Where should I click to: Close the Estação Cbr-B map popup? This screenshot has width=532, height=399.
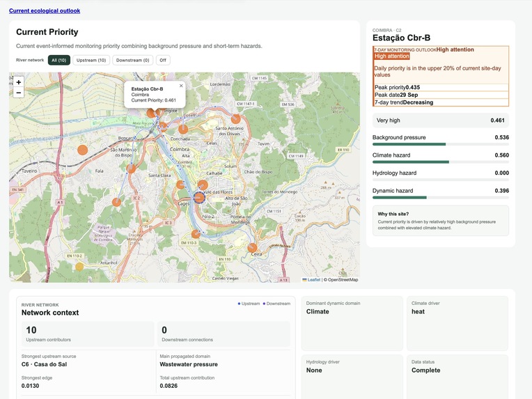181,86
